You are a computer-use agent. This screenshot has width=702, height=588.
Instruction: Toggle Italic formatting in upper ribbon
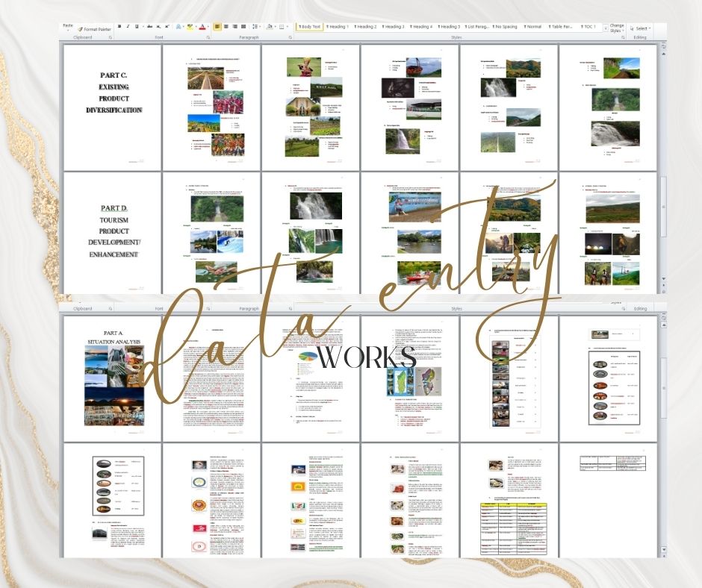tap(128, 26)
